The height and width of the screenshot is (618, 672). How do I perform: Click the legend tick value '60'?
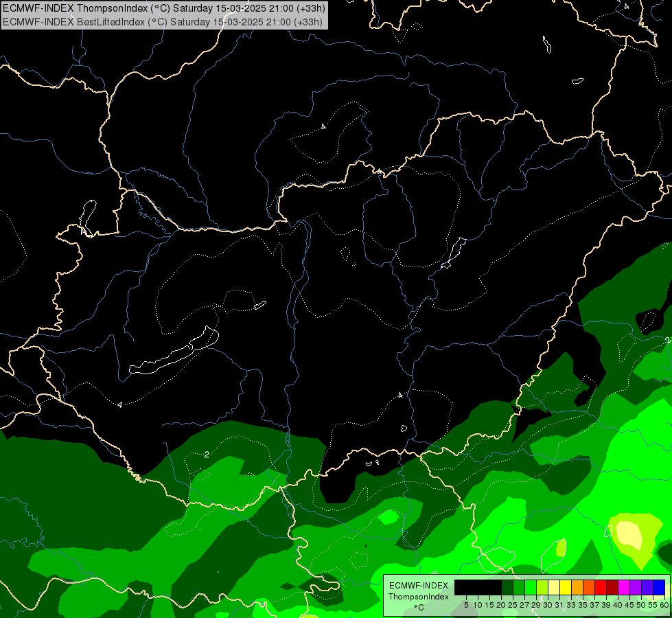pos(664,605)
